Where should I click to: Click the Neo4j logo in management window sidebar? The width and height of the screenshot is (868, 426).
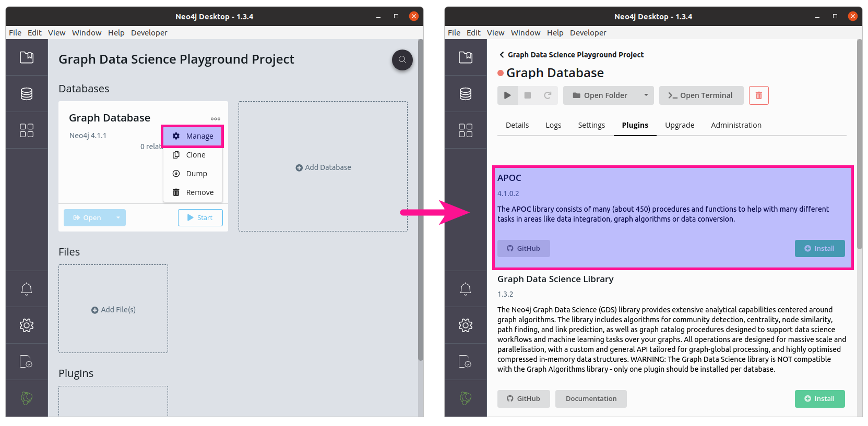pos(466,398)
